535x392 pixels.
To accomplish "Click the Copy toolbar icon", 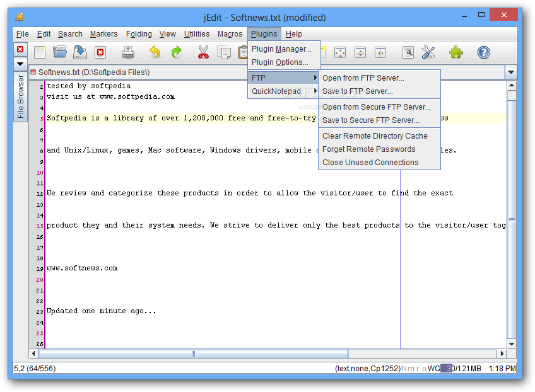I will click(224, 52).
